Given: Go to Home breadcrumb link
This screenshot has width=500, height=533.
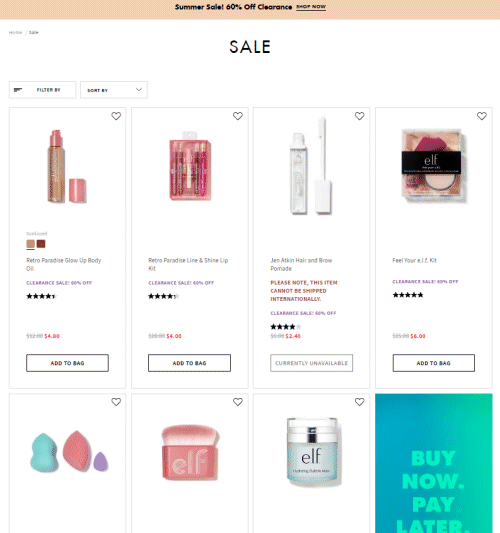Looking at the screenshot, I should (15, 32).
